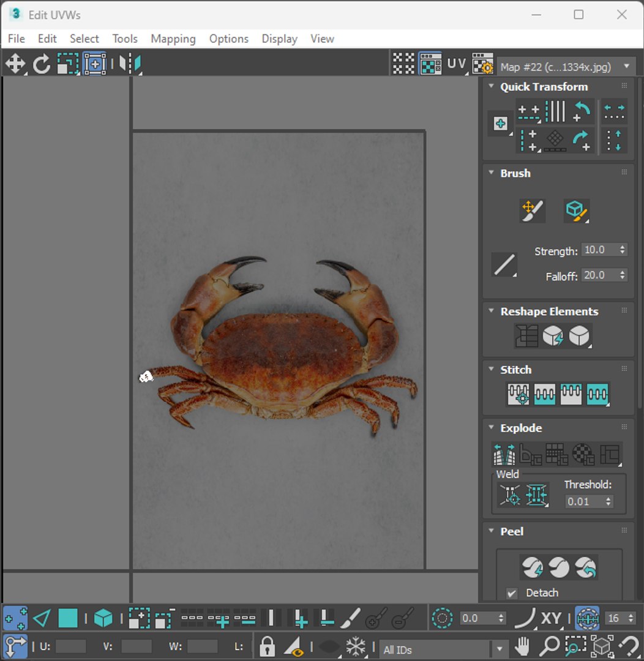Image resolution: width=644 pixels, height=661 pixels.
Task: Click the UV coordinates button
Action: tap(457, 64)
